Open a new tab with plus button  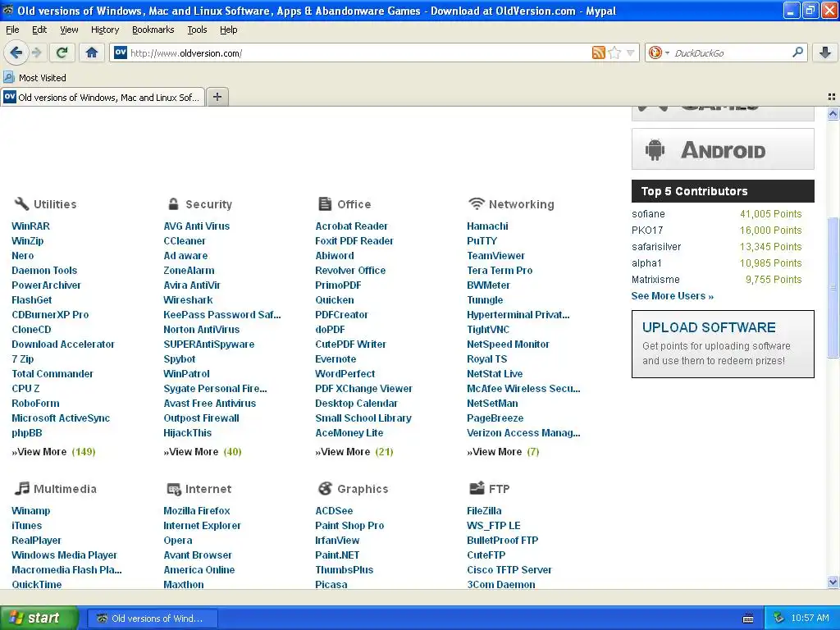217,97
